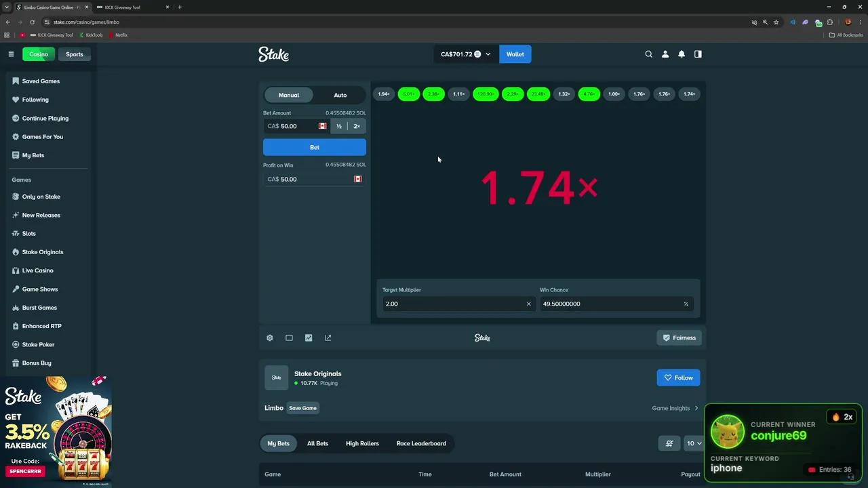Collapse sidebar with hamburger menu icon
The width and height of the screenshot is (868, 488).
coord(11,54)
